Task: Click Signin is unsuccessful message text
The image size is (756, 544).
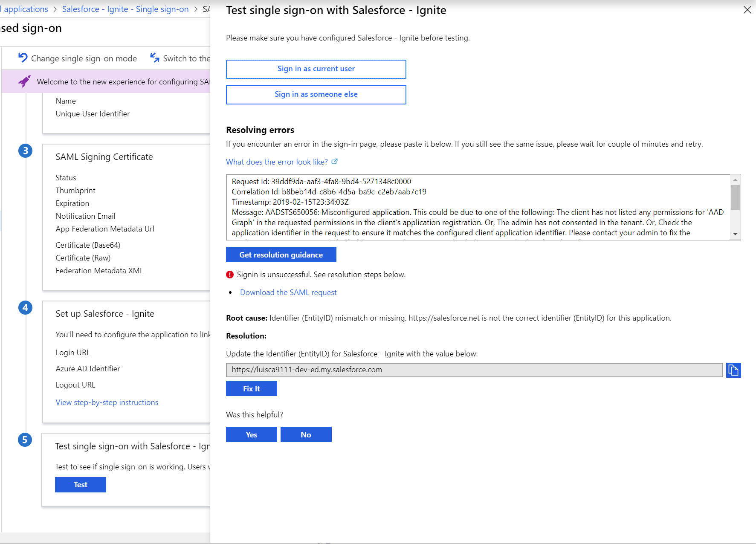Action: pyautogui.click(x=321, y=275)
